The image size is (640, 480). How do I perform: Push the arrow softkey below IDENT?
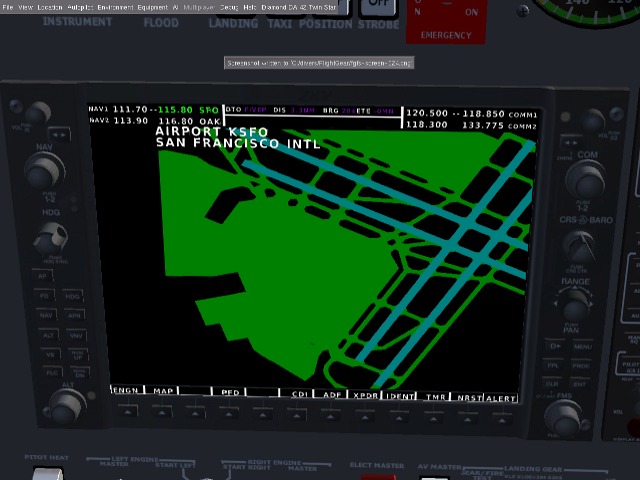399,418
